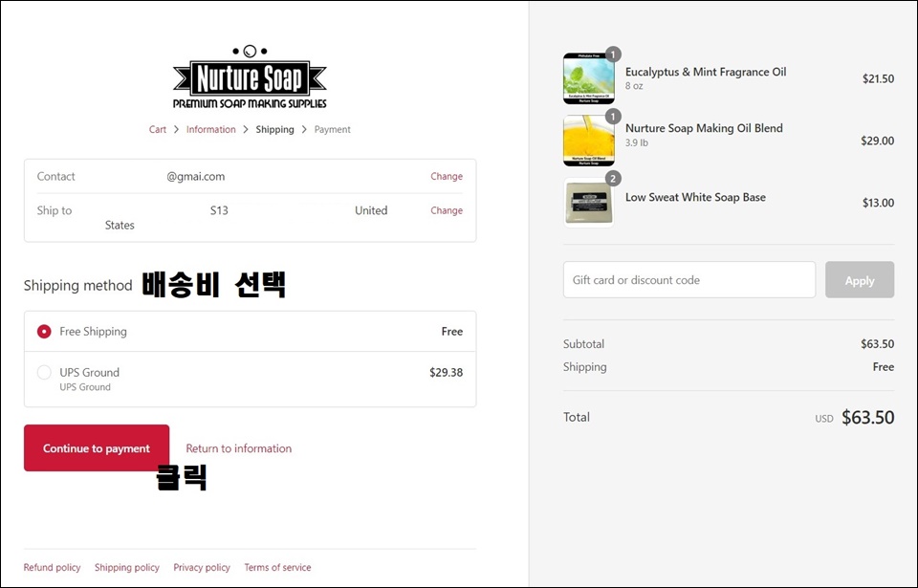The width and height of the screenshot is (918, 588).
Task: Click the Subtotal label
Action: pos(583,344)
